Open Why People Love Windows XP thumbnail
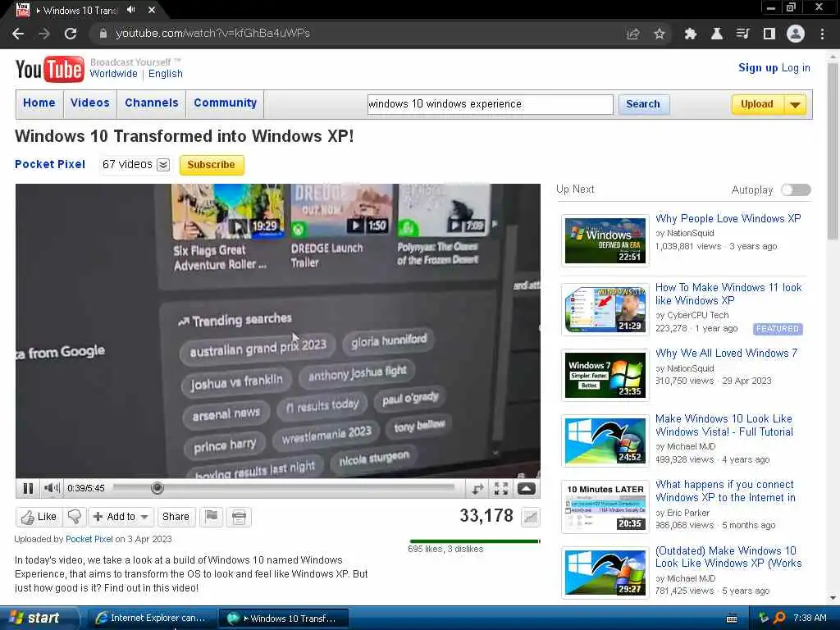 [x=605, y=240]
